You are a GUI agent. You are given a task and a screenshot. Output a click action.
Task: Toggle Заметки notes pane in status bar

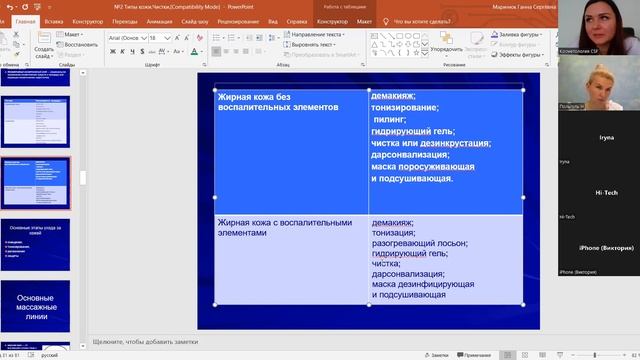pos(437,355)
